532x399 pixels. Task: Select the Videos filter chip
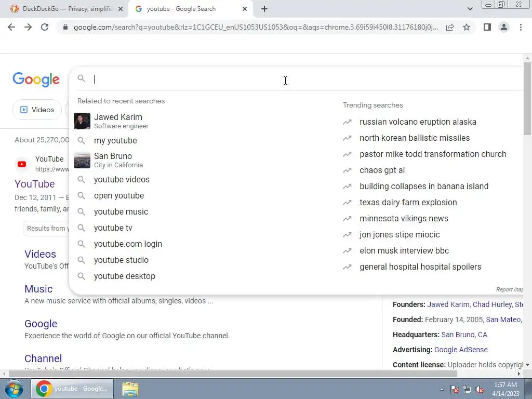[37, 110]
